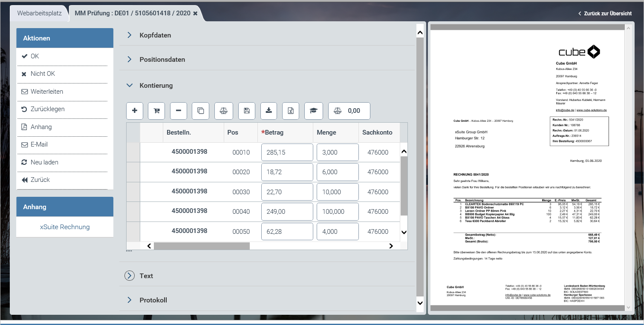
Task: Click the shopping cart order icon
Action: [156, 111]
